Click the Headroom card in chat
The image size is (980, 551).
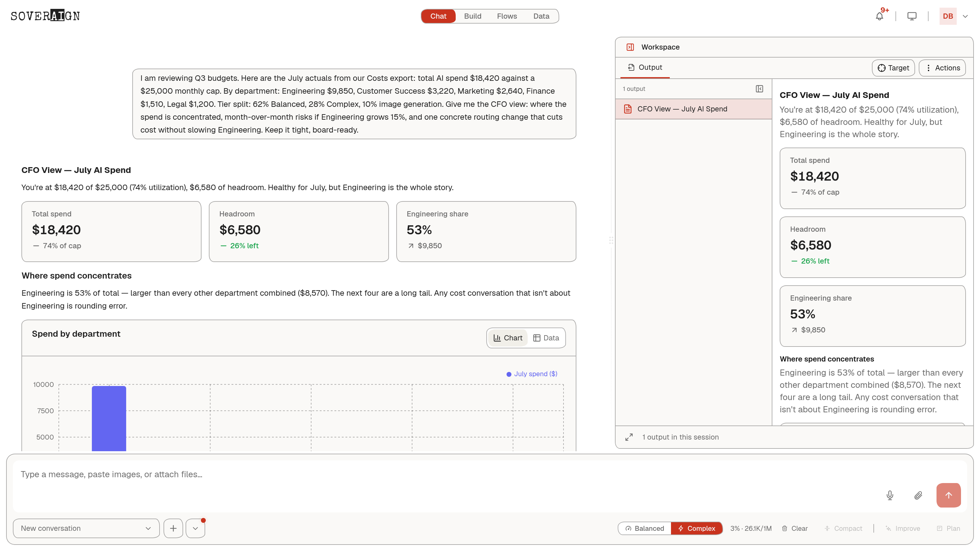coord(299,231)
